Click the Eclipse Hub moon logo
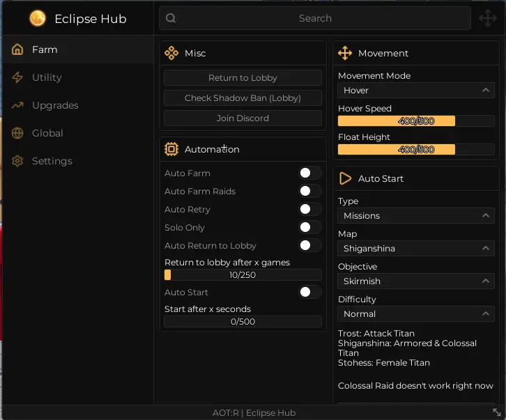The height and width of the screenshot is (420, 506). tap(38, 18)
